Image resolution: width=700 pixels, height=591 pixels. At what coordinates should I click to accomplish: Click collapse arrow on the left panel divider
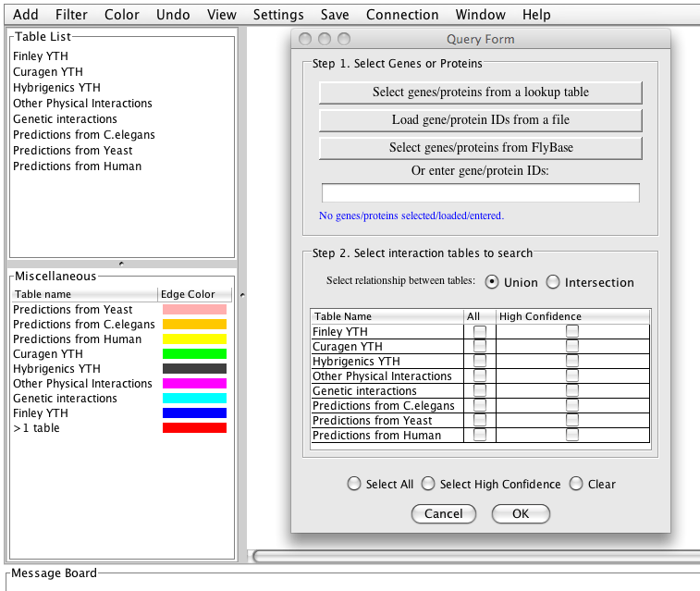[242, 295]
